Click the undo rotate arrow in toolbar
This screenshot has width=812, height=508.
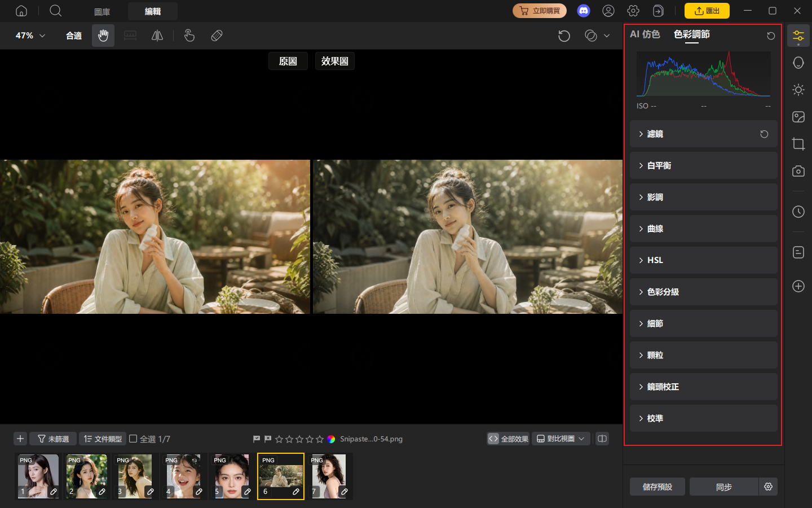[x=564, y=36]
